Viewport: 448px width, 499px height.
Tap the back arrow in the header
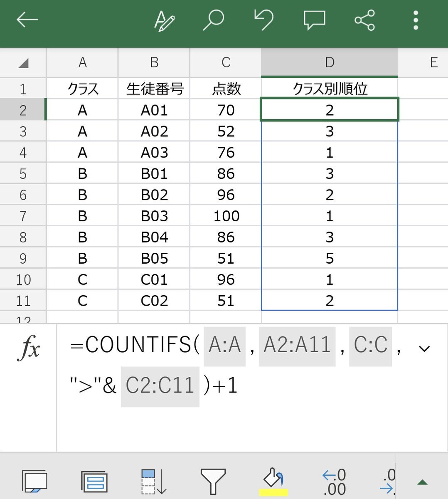[27, 20]
